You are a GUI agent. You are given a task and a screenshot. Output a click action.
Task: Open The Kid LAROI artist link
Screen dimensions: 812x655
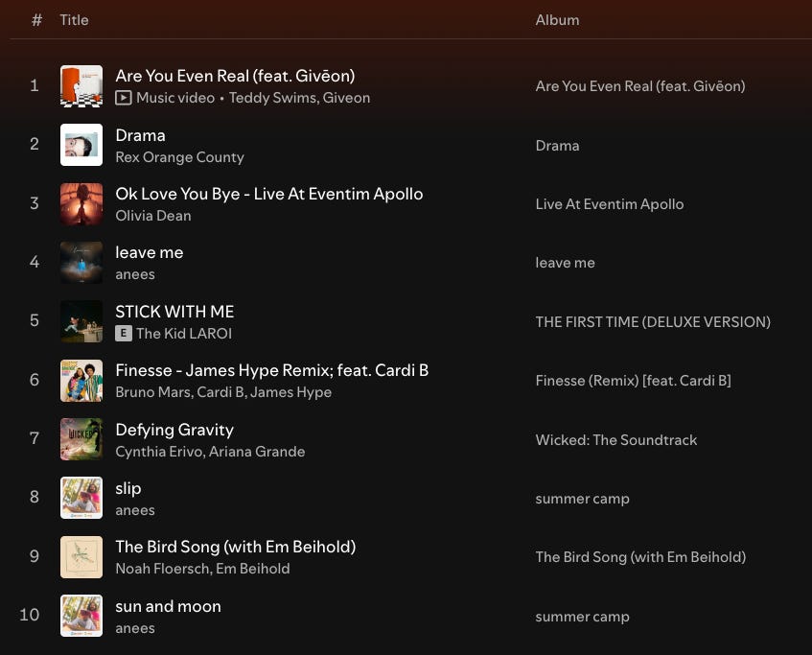tap(184, 333)
